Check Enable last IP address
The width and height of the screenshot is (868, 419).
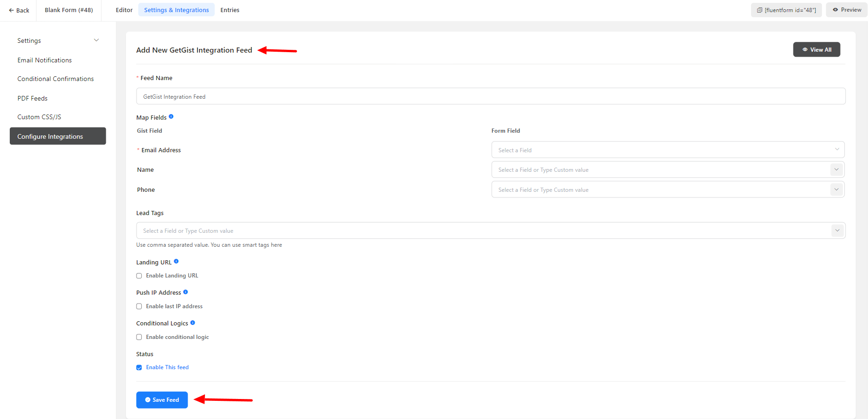pos(139,306)
